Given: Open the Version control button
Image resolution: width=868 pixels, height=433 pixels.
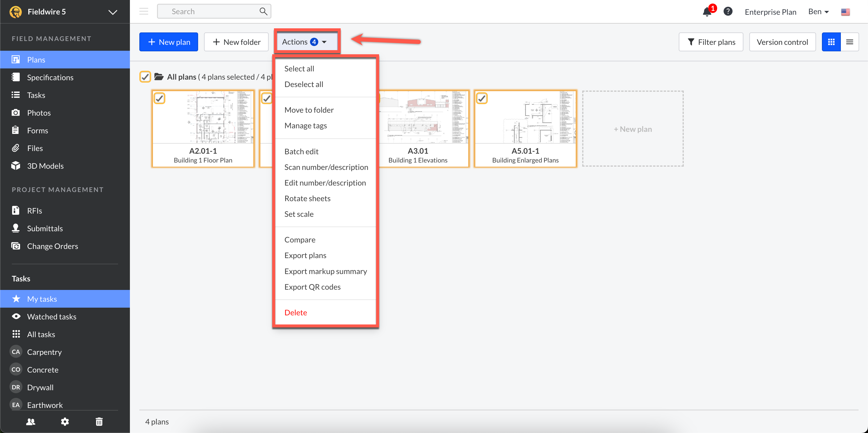Looking at the screenshot, I should point(782,42).
